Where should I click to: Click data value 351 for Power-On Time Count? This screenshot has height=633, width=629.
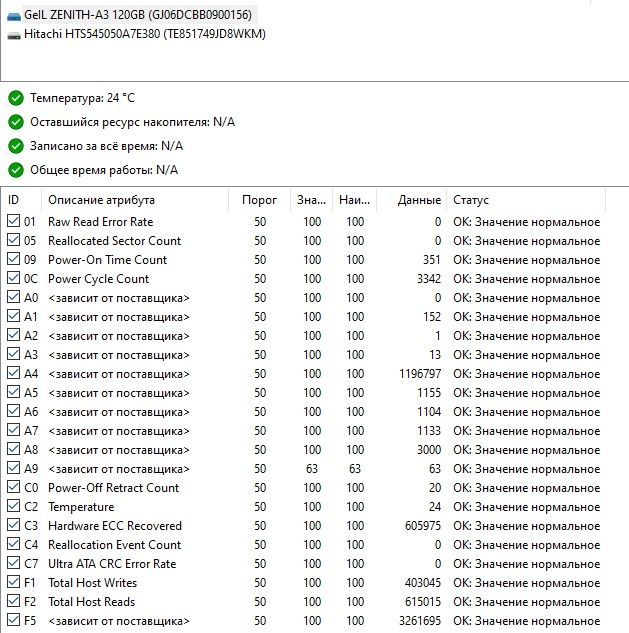tap(432, 260)
